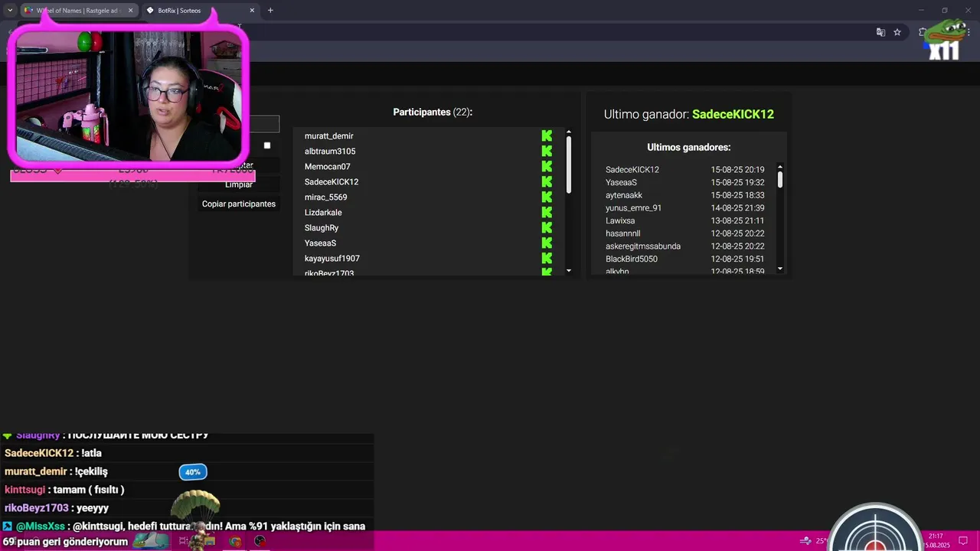Click winner yunus_emre_91
The image size is (980, 551).
coord(634,208)
